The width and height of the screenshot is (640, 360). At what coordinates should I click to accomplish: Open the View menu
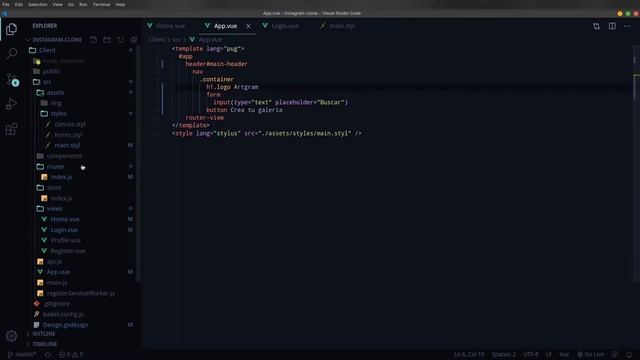pyautogui.click(x=58, y=4)
